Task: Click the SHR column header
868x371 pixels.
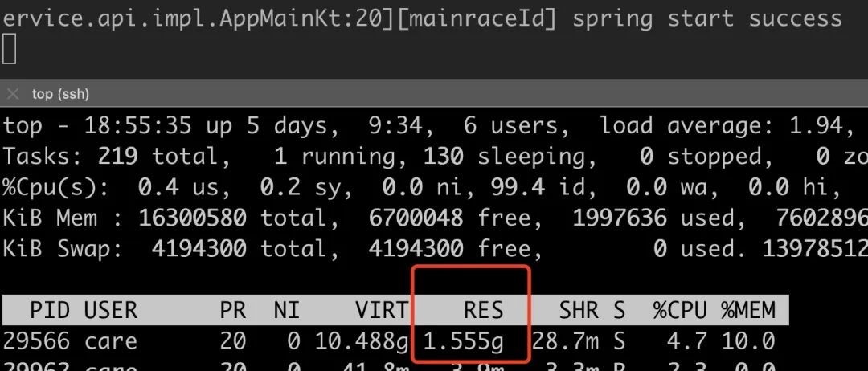Action: click(579, 310)
